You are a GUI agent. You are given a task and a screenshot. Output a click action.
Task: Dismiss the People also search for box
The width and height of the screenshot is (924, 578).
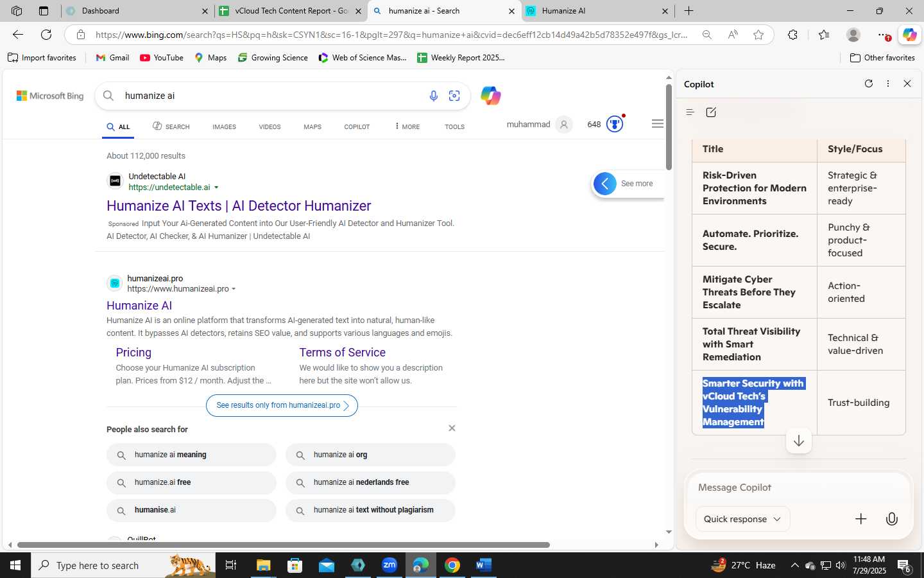point(452,428)
